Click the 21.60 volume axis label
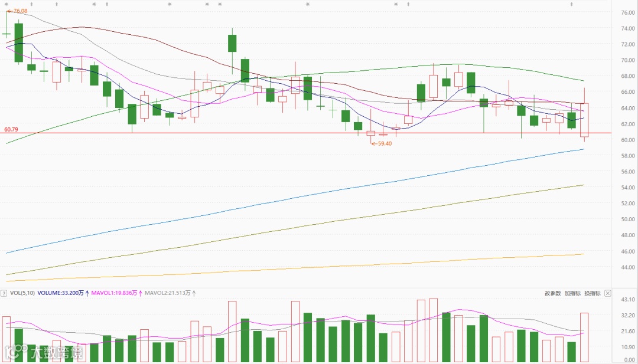The width and height of the screenshot is (638, 364). click(x=628, y=332)
